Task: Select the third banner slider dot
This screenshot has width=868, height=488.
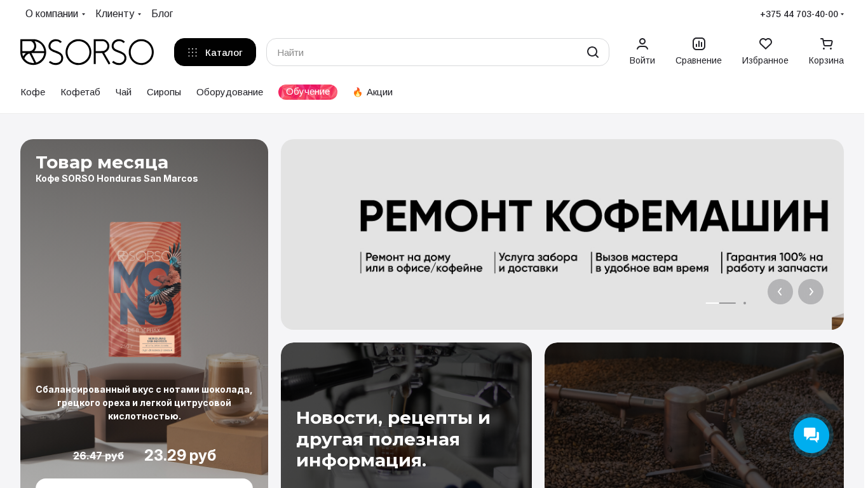Action: pos(745,303)
